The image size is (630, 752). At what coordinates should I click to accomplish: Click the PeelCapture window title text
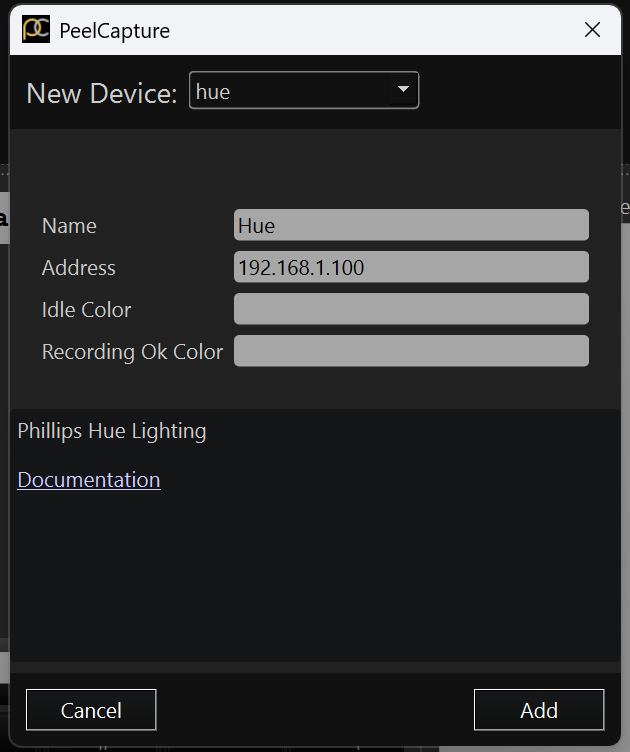(x=115, y=31)
